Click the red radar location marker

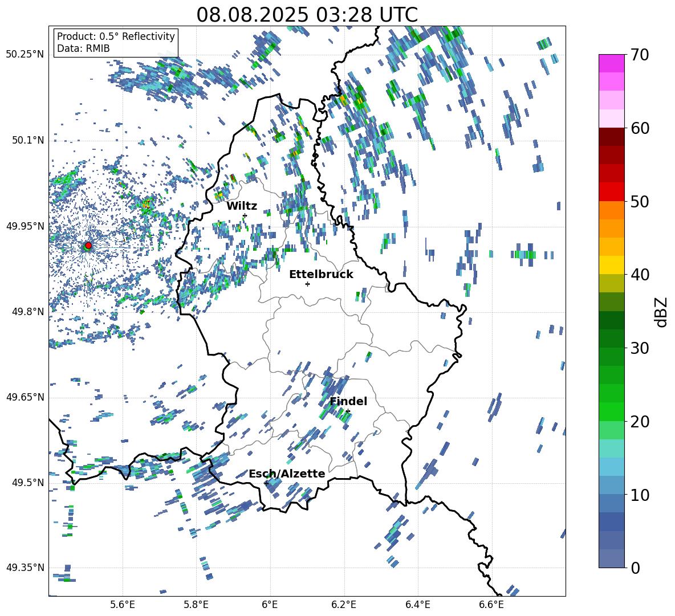coord(88,246)
